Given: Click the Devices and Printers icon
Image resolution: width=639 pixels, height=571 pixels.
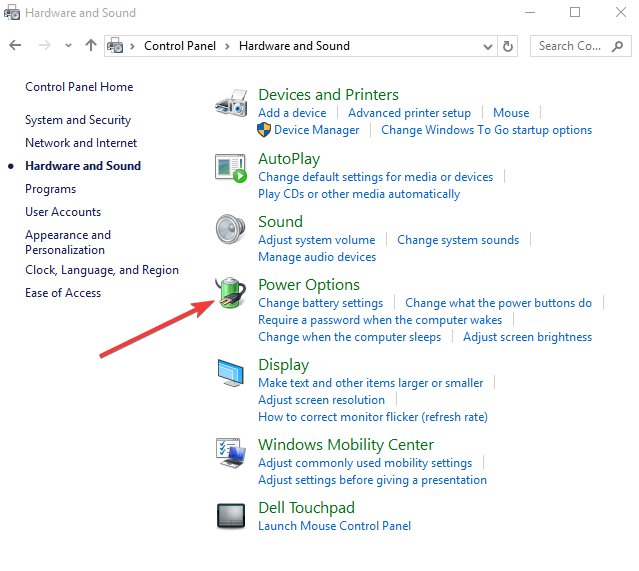Looking at the screenshot, I should tap(231, 103).
